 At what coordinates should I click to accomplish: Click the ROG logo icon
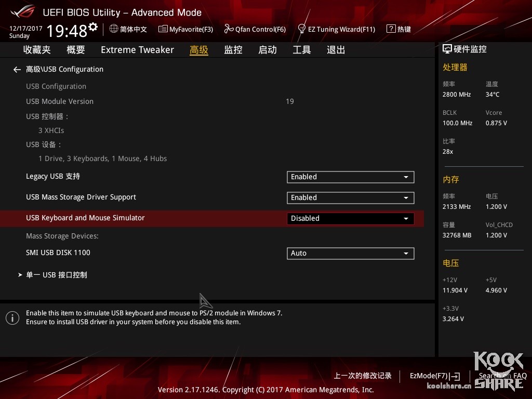pos(23,12)
